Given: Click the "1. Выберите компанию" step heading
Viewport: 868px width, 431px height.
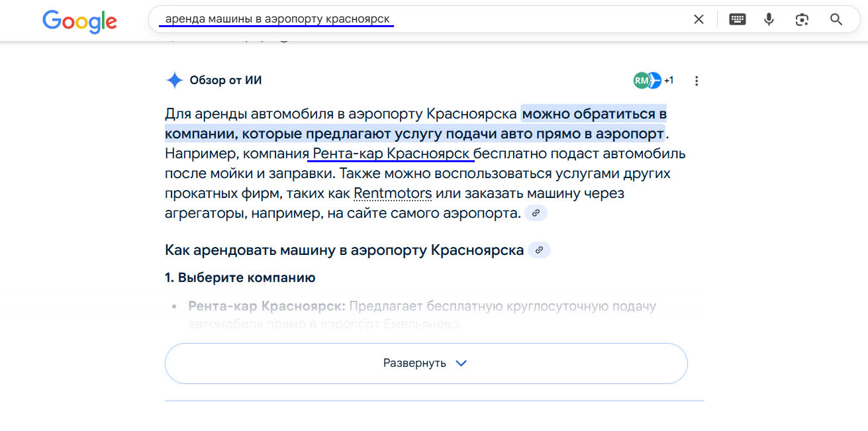Looking at the screenshot, I should [240, 277].
